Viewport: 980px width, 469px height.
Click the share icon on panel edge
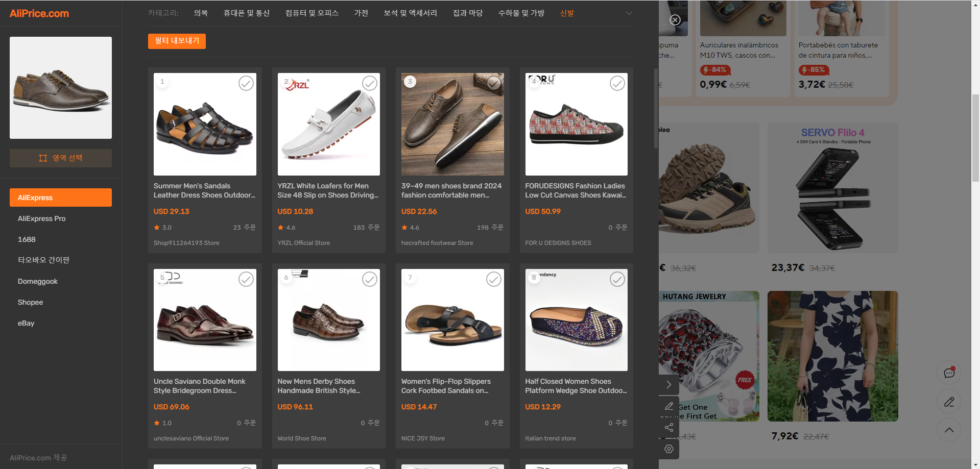[x=668, y=428]
